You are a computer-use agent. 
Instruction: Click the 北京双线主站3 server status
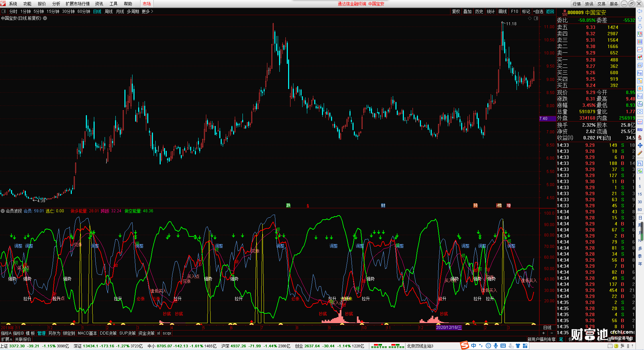(420, 346)
